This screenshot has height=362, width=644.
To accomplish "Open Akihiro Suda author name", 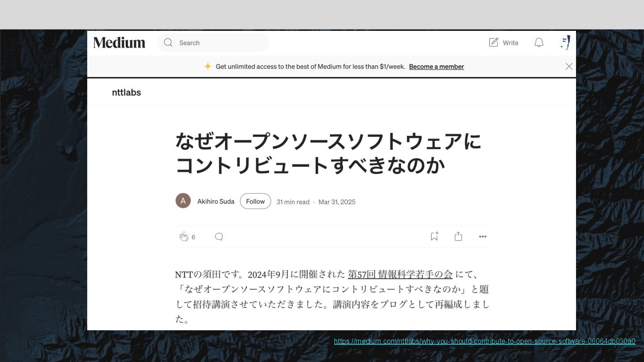I will [x=216, y=202].
